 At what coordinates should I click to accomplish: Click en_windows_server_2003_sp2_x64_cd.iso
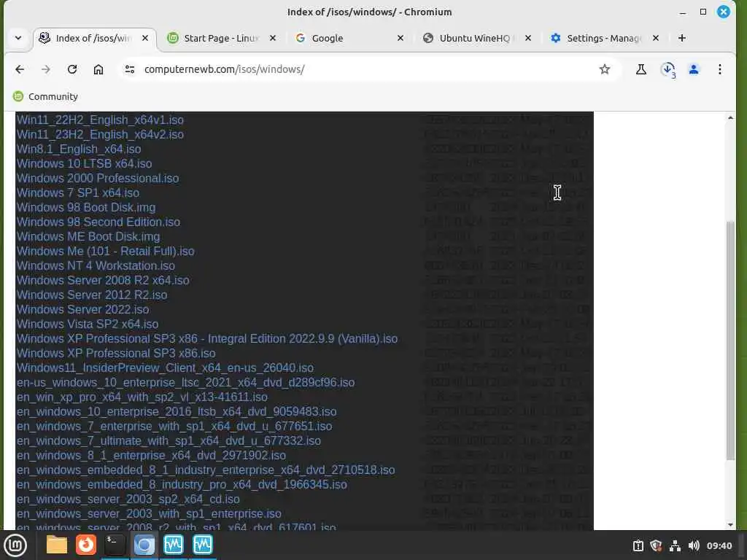pos(128,499)
